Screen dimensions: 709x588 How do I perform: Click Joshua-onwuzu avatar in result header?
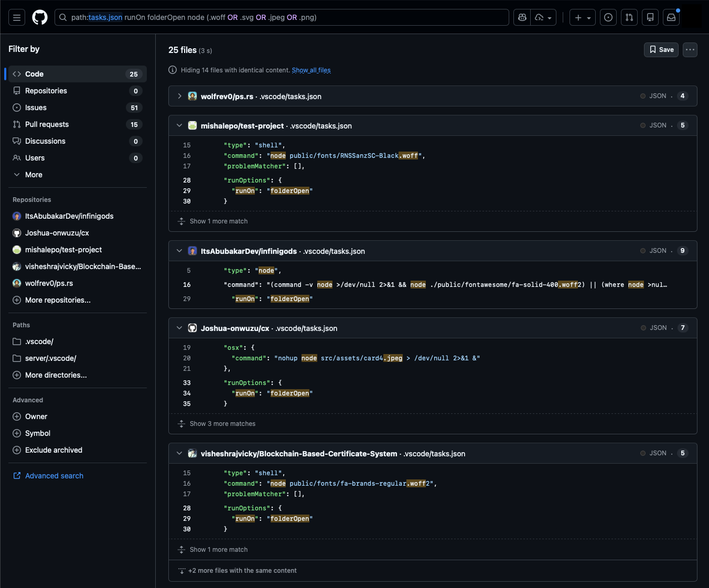point(192,328)
